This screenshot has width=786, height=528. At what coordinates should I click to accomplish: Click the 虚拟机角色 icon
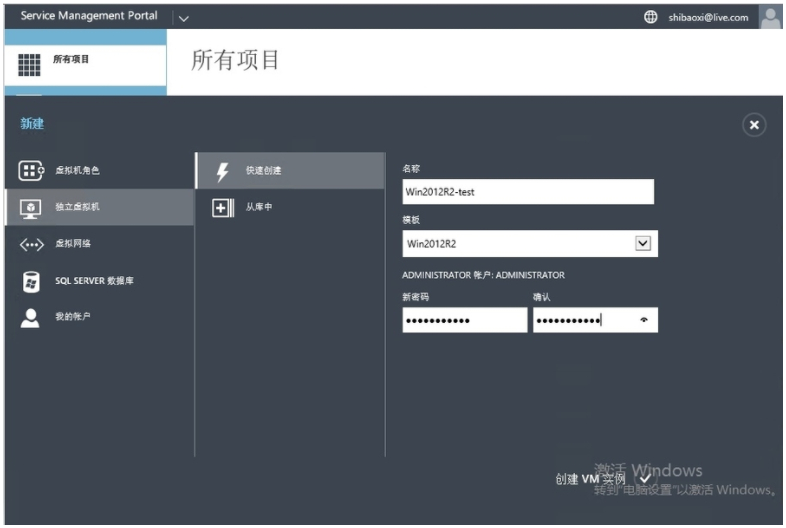tap(31, 170)
